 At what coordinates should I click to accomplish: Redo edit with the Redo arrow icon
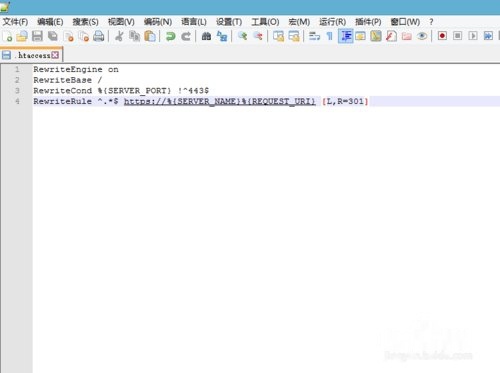click(186, 36)
